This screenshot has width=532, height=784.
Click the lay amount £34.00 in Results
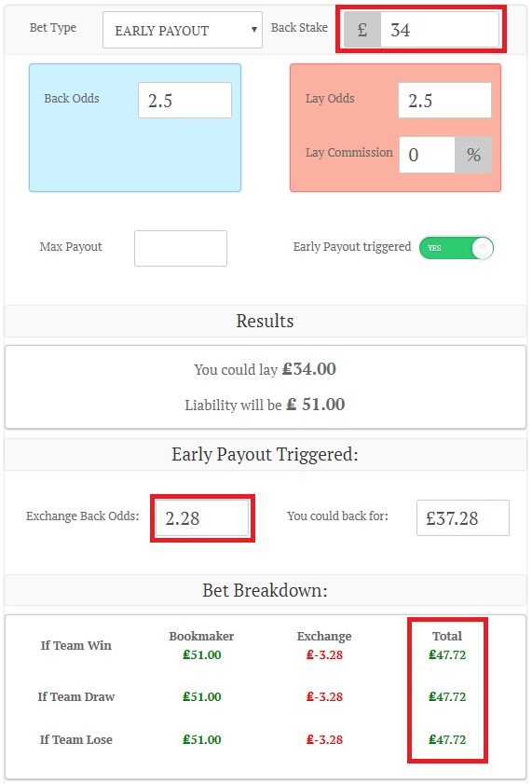[308, 369]
